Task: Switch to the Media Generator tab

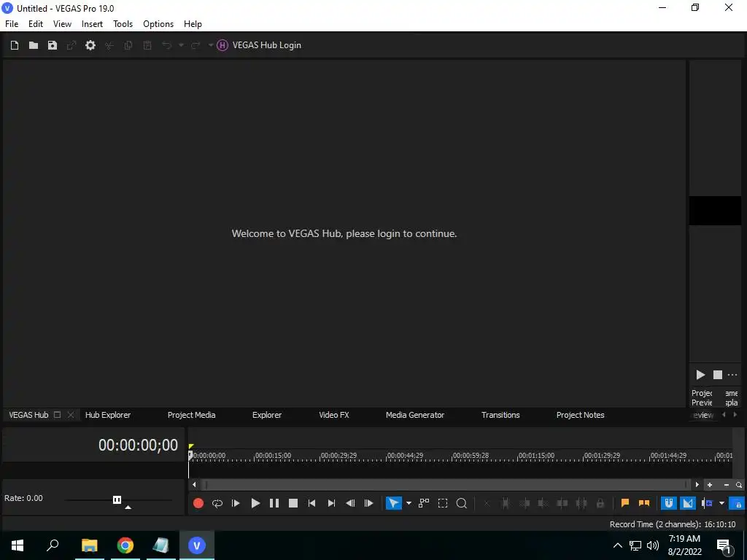Action: pyautogui.click(x=415, y=415)
